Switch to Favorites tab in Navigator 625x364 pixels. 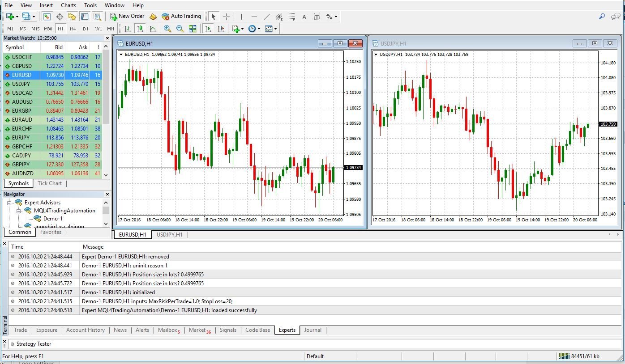pyautogui.click(x=51, y=232)
